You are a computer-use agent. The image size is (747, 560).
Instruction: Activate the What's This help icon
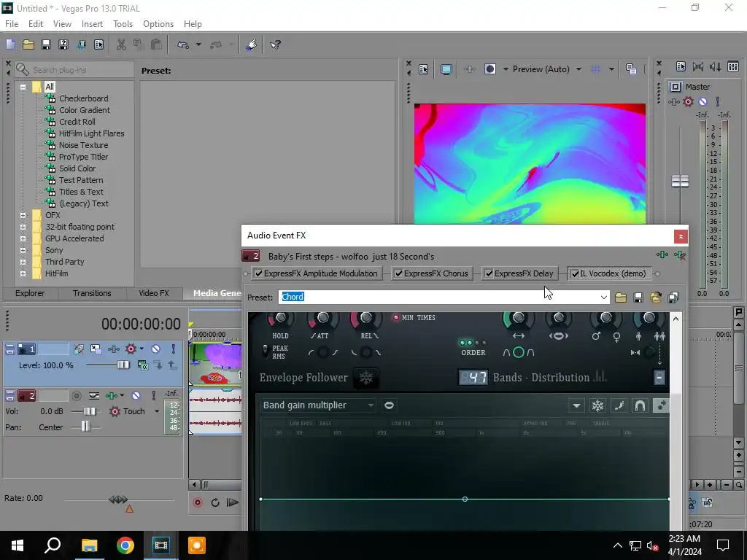point(275,44)
